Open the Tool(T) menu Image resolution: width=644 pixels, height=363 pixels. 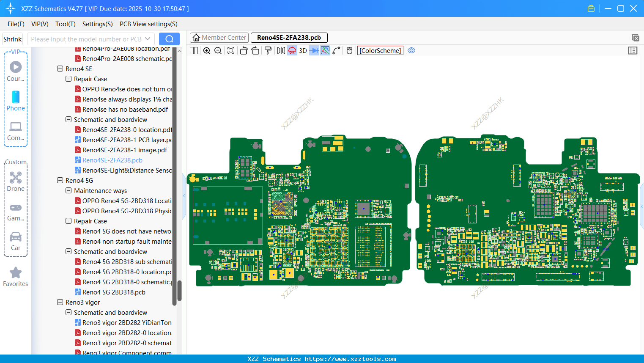click(65, 24)
